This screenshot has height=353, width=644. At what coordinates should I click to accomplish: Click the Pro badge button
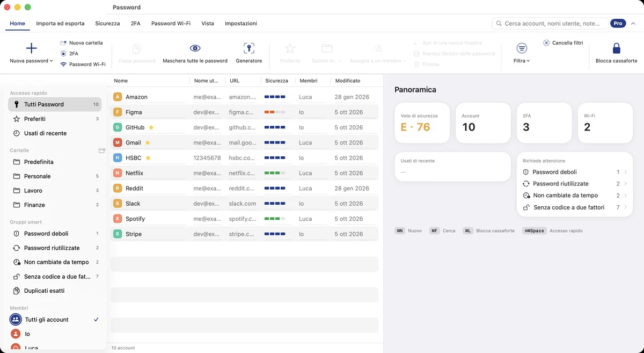tap(618, 24)
